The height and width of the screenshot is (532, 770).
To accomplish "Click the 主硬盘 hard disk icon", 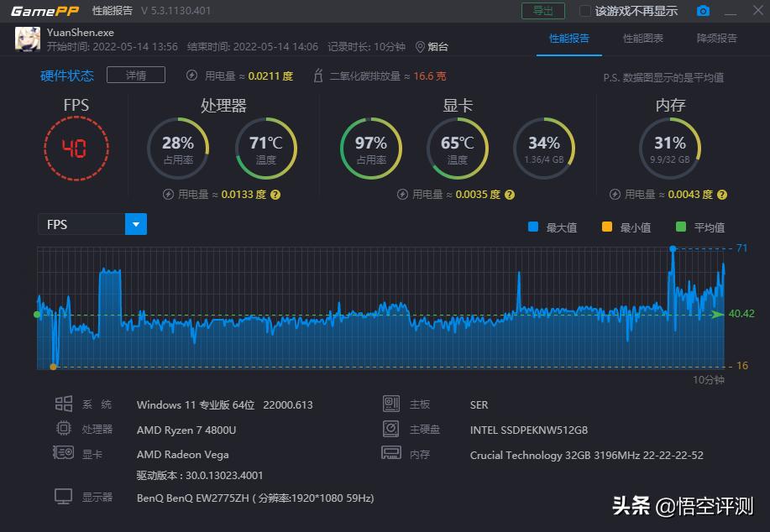I will click(x=390, y=429).
